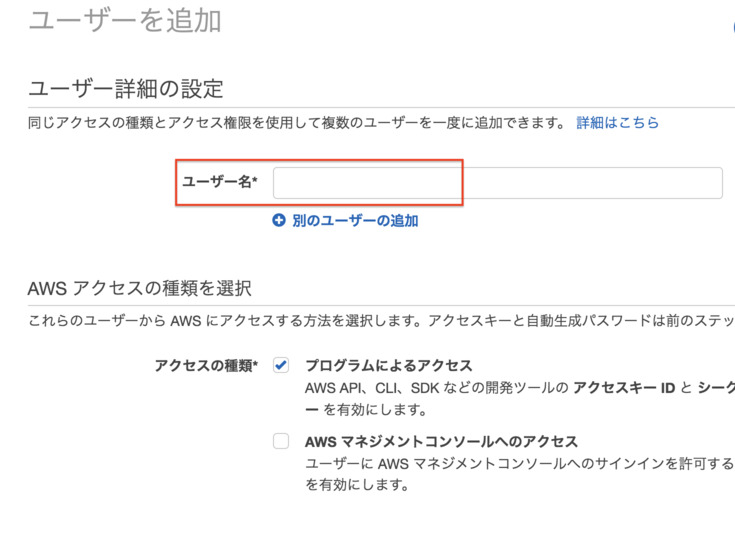This screenshot has width=735, height=534.
Task: Click the ユーザー名* field label
Action: (219, 182)
